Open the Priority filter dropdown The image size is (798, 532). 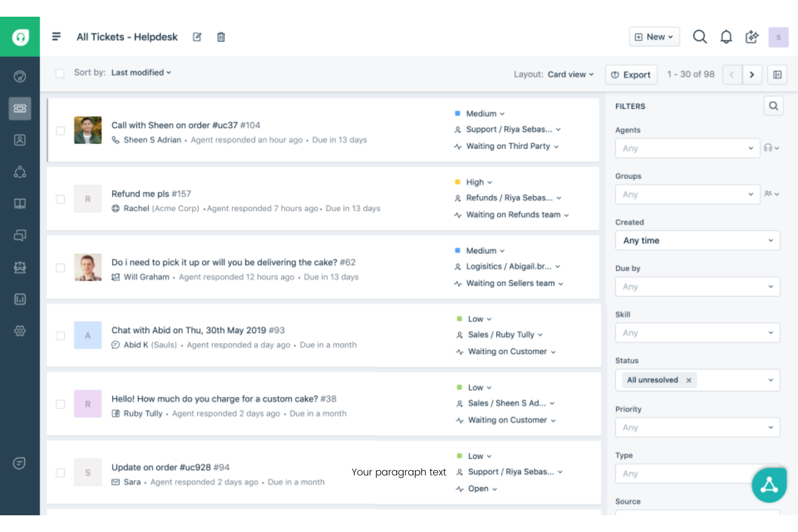pos(697,427)
